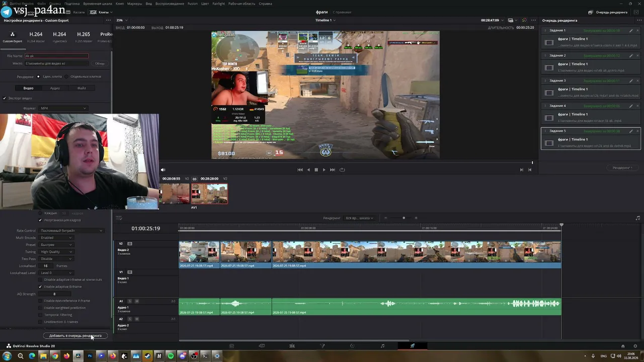Edit render job Задание 1 pencil icon
Screen dimensions: 644x362
(x=631, y=31)
